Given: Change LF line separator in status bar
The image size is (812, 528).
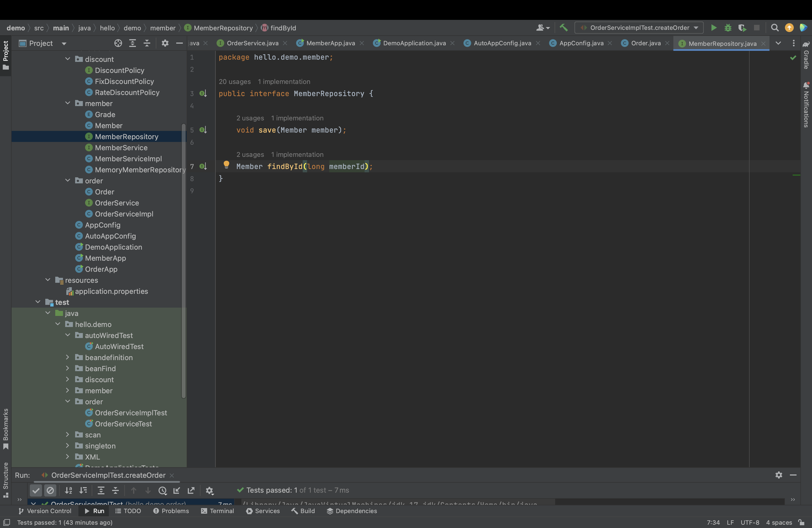Looking at the screenshot, I should 730,522.
